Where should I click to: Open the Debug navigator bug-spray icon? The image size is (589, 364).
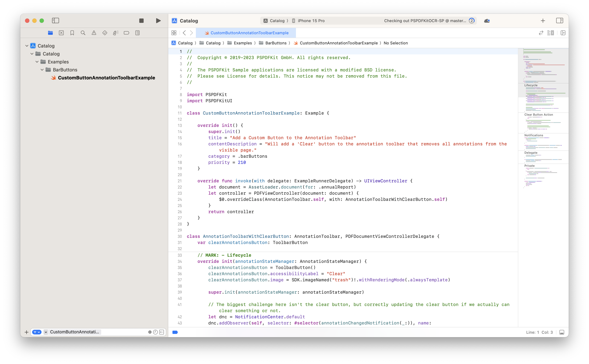coord(116,33)
